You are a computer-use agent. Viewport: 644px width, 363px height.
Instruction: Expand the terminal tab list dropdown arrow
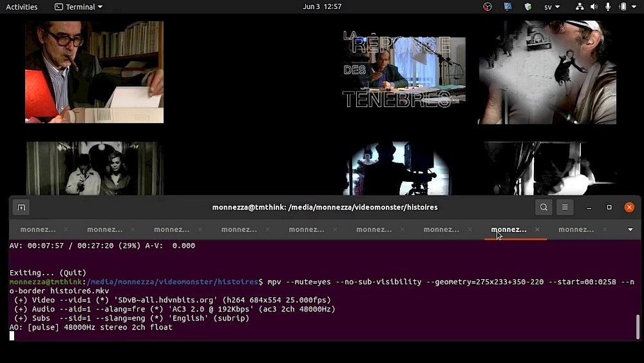[x=630, y=230]
